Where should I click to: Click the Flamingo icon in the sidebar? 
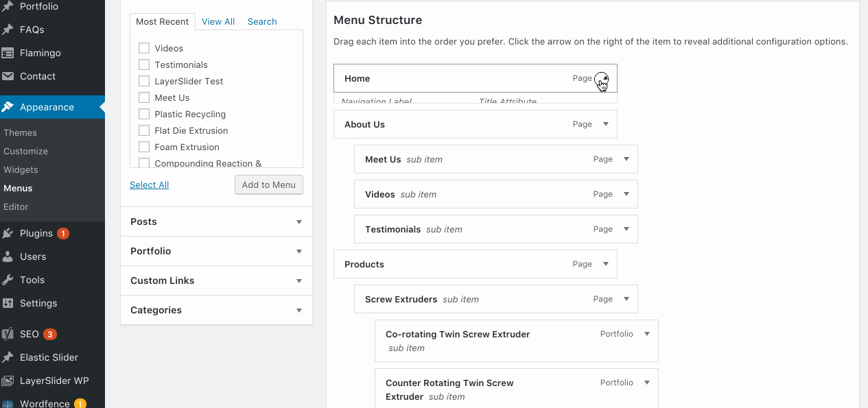pos(8,53)
